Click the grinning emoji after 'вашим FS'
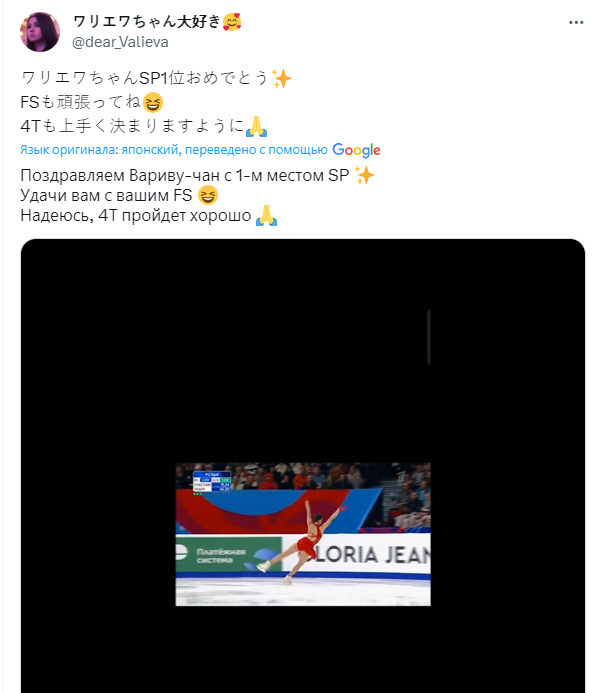The height and width of the screenshot is (693, 595). pos(208,195)
